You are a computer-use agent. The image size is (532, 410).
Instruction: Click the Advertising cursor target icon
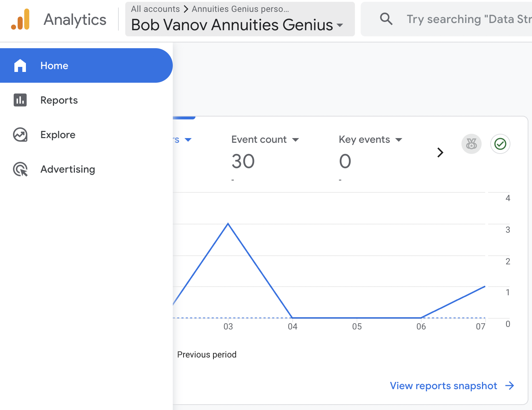(x=21, y=169)
